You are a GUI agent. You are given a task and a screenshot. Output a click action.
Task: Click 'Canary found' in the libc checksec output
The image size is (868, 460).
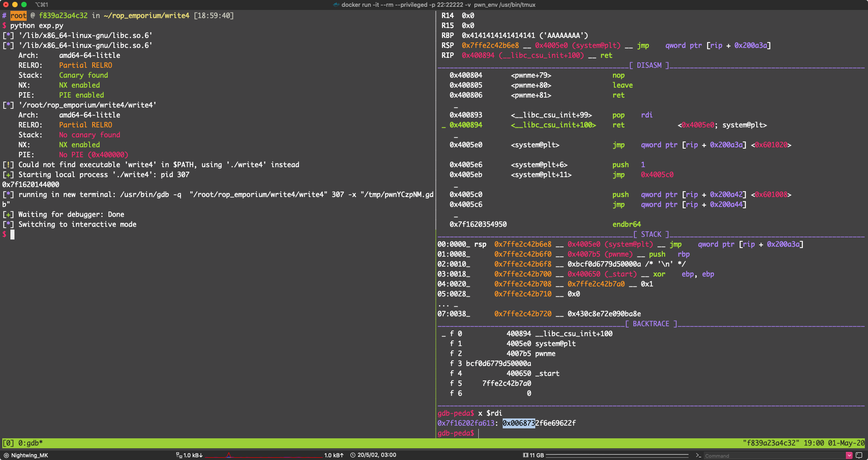click(84, 75)
